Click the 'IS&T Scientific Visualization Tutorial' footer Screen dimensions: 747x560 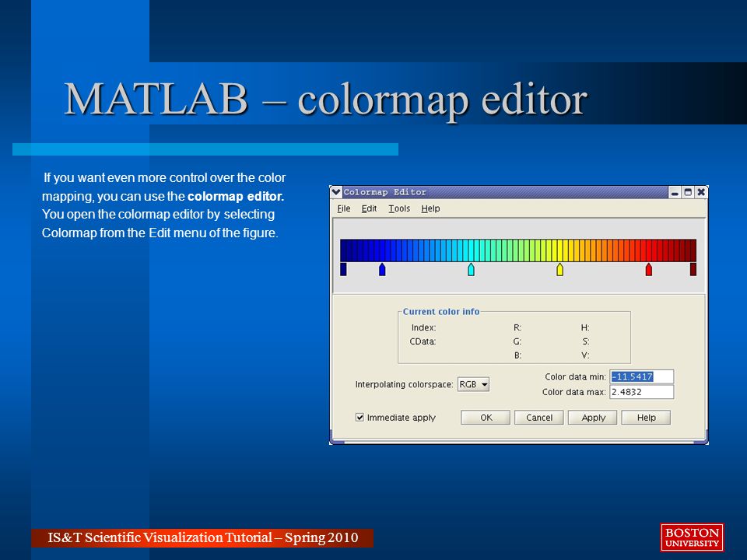click(202, 537)
